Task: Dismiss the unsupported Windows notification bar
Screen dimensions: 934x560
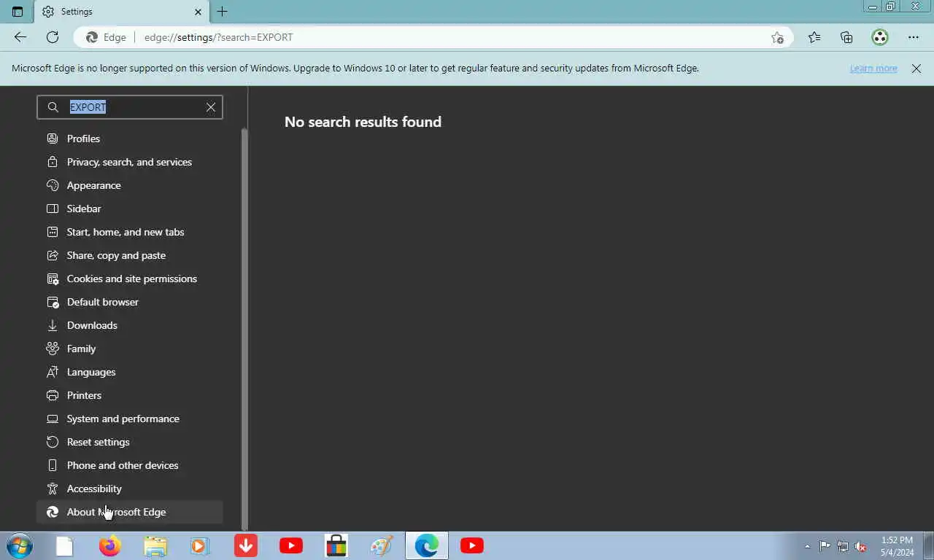Action: 916,69
